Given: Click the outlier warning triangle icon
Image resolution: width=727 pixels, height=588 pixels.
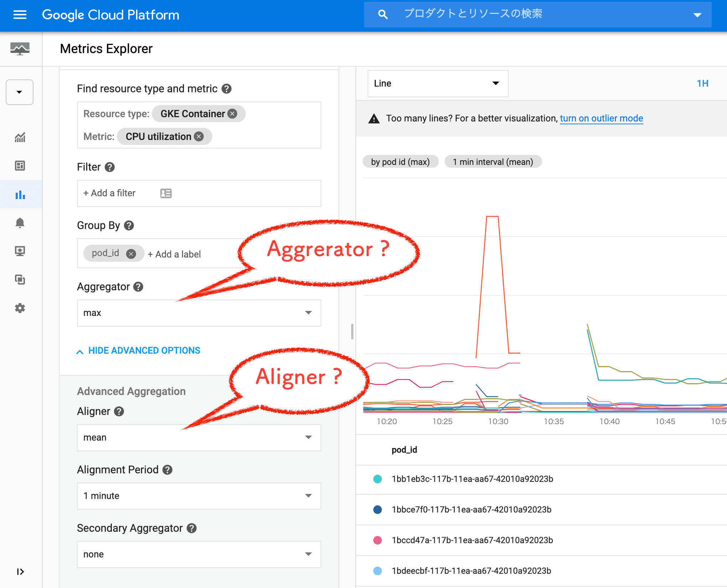Looking at the screenshot, I should tap(374, 119).
